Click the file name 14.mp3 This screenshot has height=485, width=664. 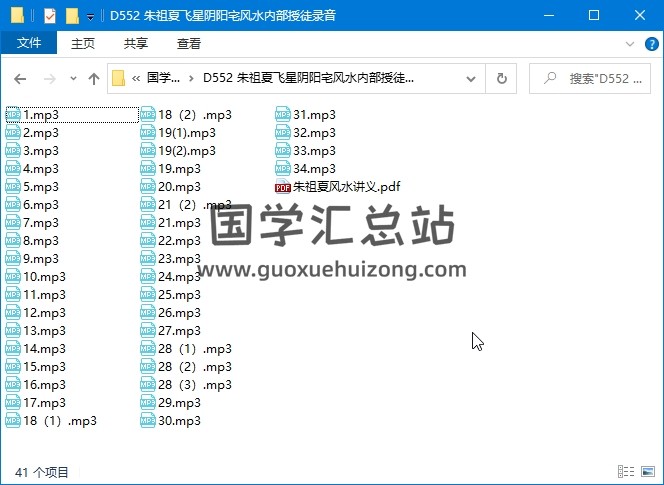coord(44,349)
